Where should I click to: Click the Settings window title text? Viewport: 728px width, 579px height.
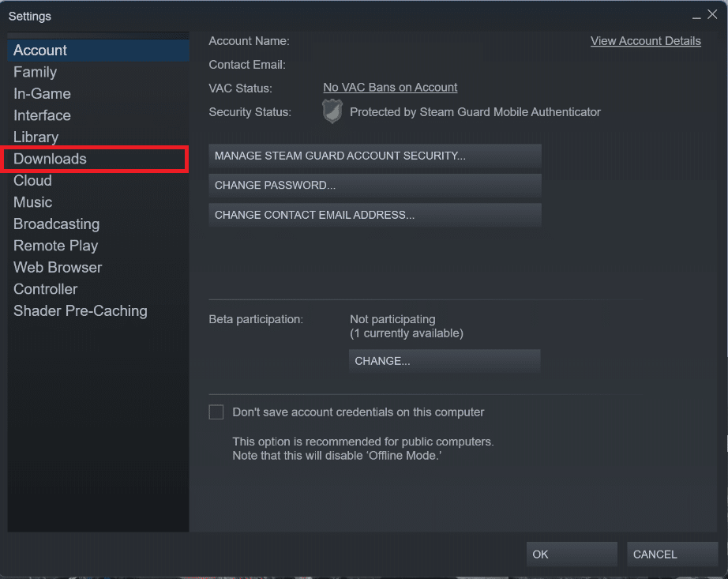pyautogui.click(x=30, y=17)
